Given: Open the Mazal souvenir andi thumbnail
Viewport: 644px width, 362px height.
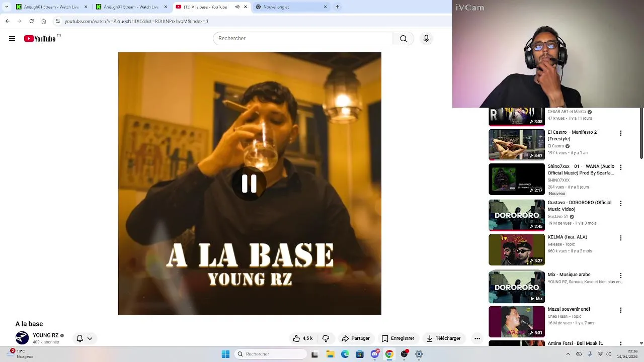Looking at the screenshot, I should point(517,322).
